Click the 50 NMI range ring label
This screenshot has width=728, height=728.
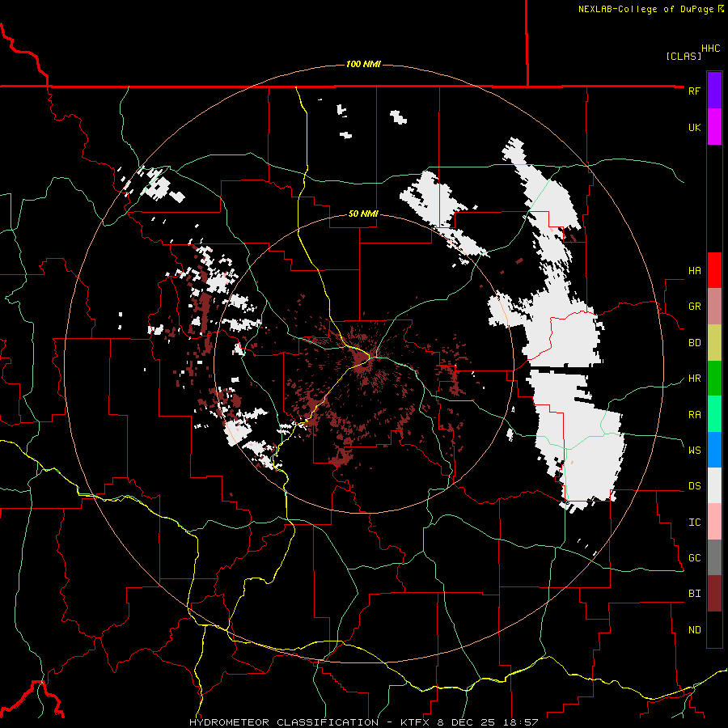coord(363,214)
